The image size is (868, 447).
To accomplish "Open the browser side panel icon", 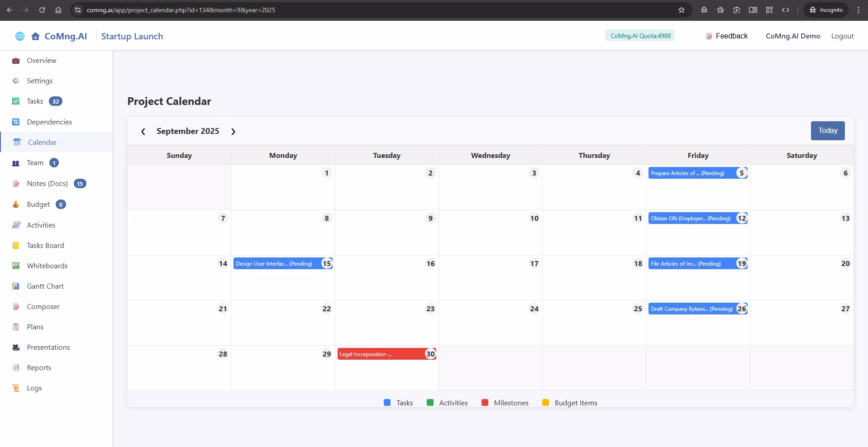I will tap(753, 10).
